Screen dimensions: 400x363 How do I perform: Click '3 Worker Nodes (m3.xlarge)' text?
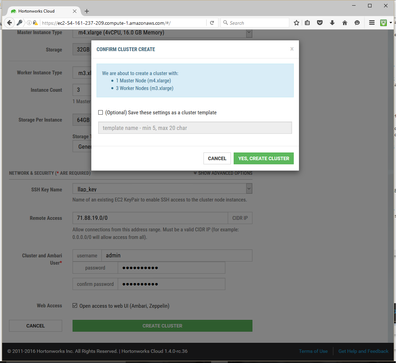point(145,88)
